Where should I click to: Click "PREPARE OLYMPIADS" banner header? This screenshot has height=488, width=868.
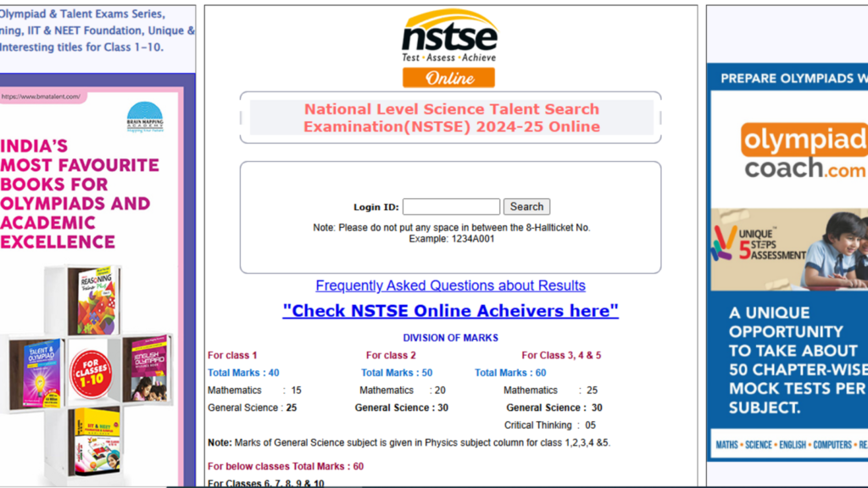793,79
